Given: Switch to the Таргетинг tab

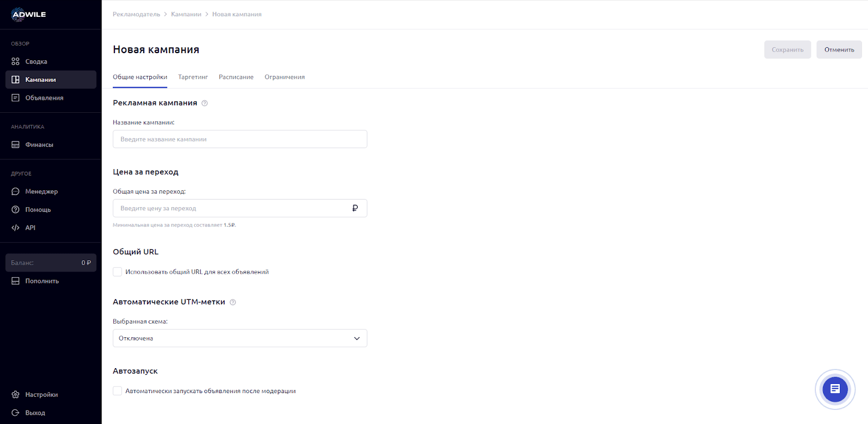Looking at the screenshot, I should [193, 77].
